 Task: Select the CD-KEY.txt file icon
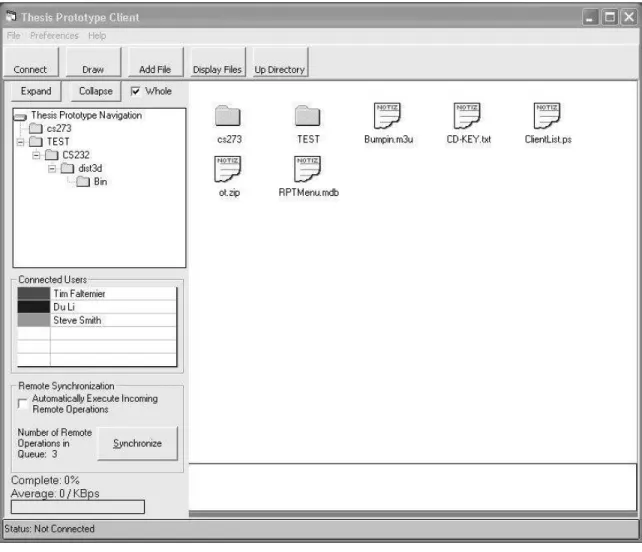coord(467,115)
